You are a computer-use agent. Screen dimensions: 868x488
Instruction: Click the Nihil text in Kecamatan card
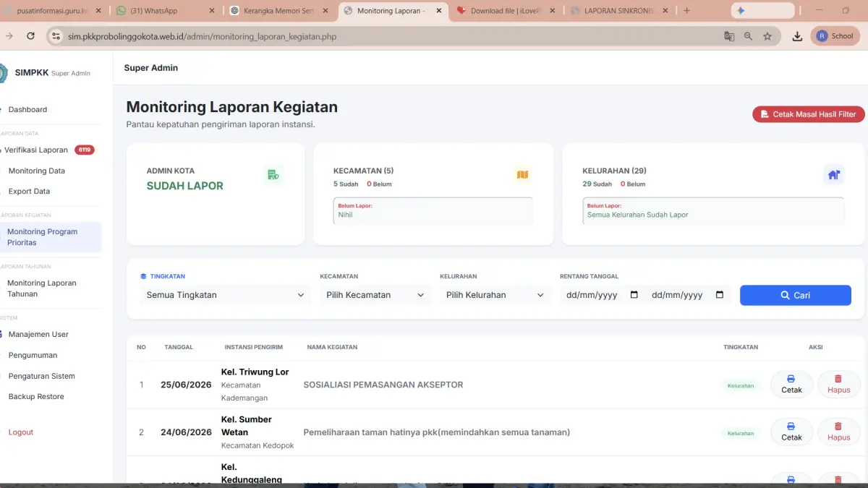(x=345, y=215)
